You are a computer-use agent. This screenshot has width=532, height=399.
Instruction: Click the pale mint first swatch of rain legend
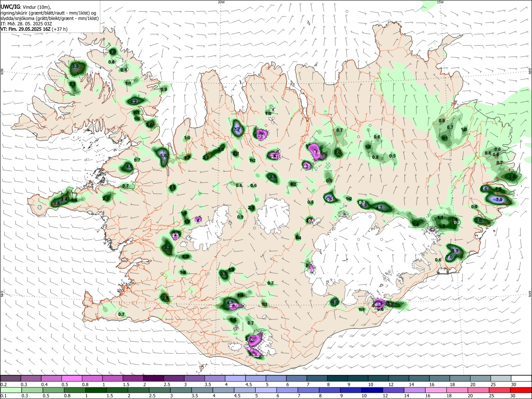11,390
